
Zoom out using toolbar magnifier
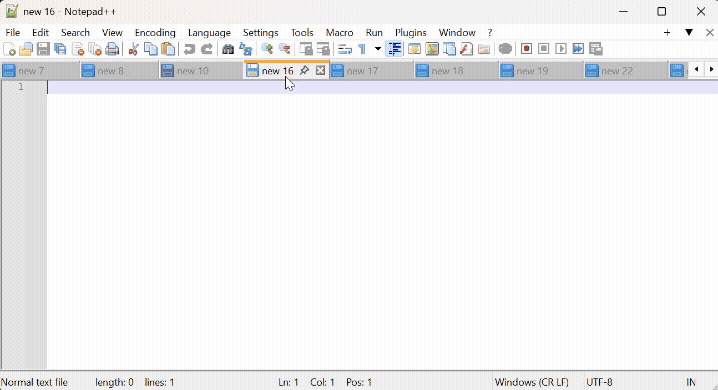pyautogui.click(x=284, y=49)
